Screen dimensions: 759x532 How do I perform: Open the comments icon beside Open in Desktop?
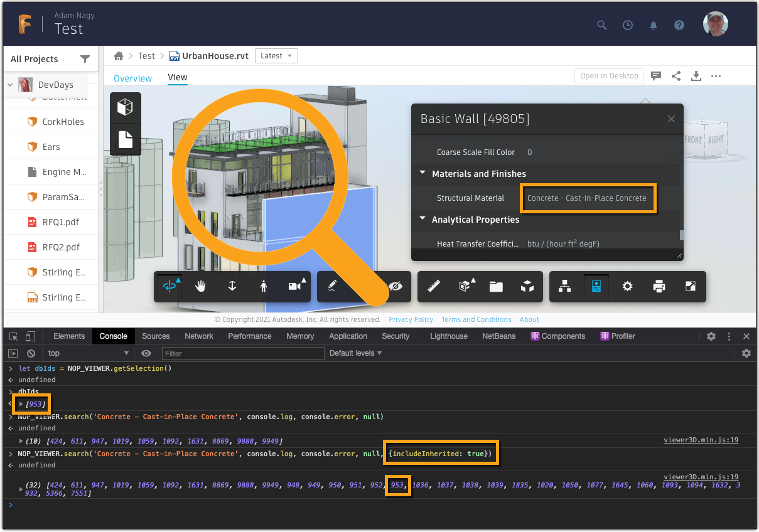656,76
